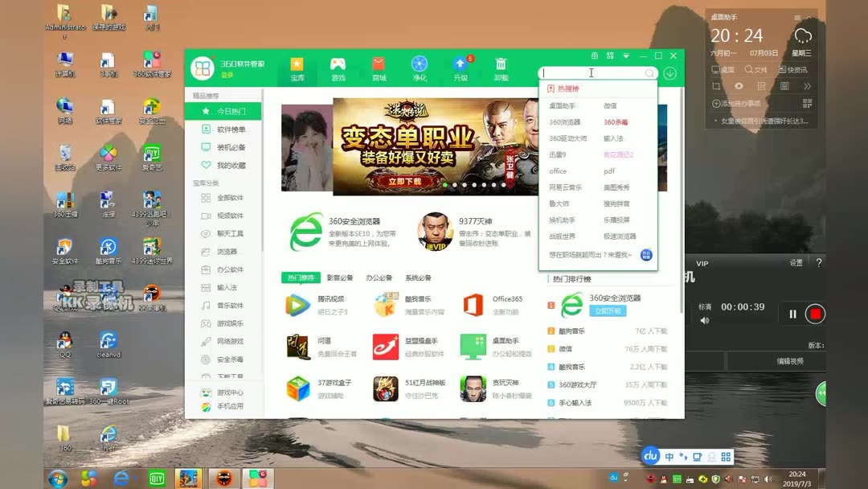Open iQIYI icon on the taskbar
Screen dimensions: 868x489
click(x=157, y=479)
